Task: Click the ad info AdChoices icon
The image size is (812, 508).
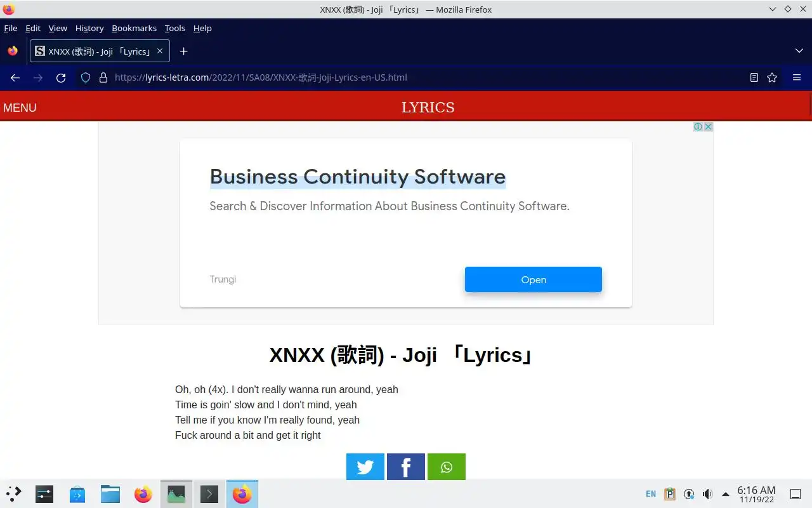Action: 698,127
